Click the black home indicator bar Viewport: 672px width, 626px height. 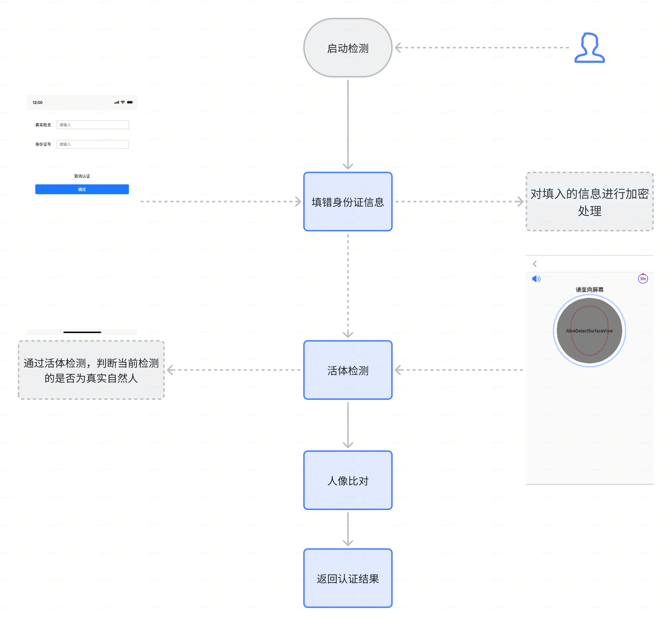82,332
